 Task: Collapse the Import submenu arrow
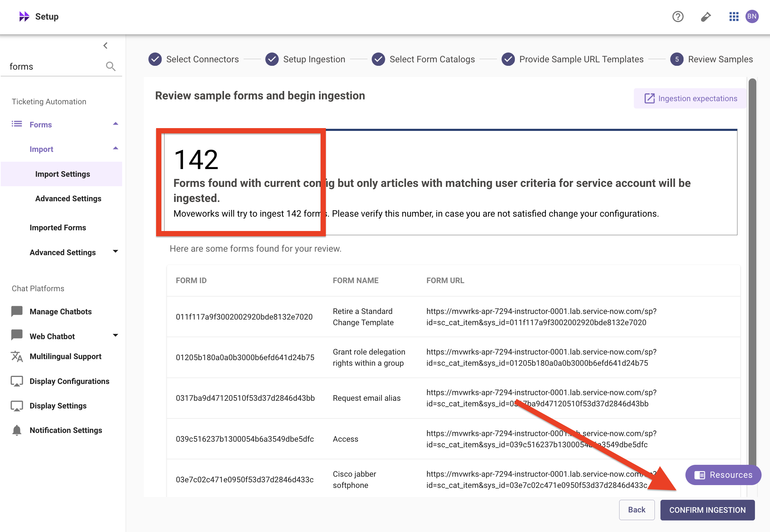115,148
